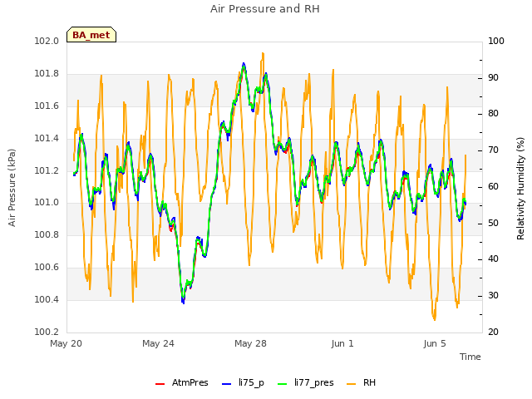Click the 100.6 pressure axis value
Viewport: 532px width, 399px height.
pyautogui.click(x=47, y=268)
